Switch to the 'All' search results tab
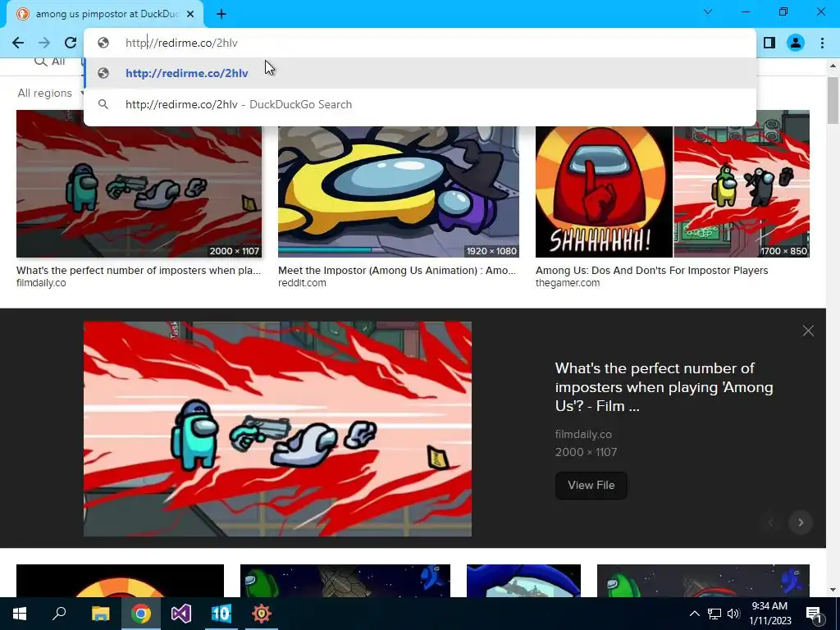 [50, 62]
